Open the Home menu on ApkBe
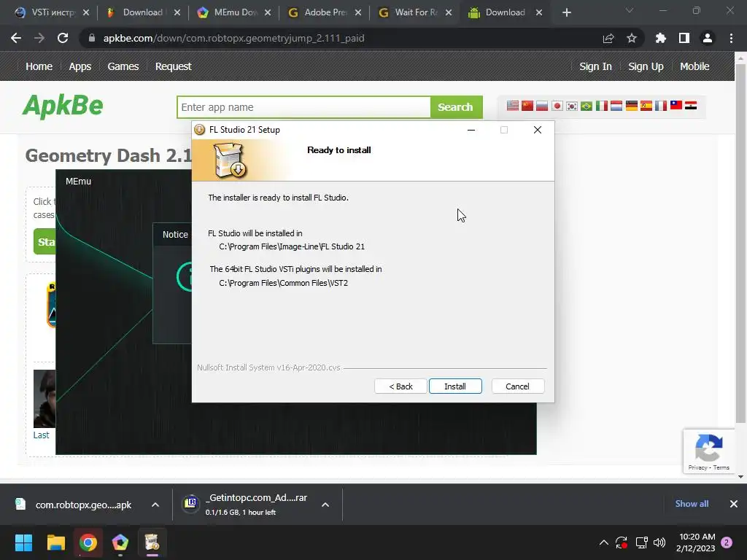 (39, 66)
